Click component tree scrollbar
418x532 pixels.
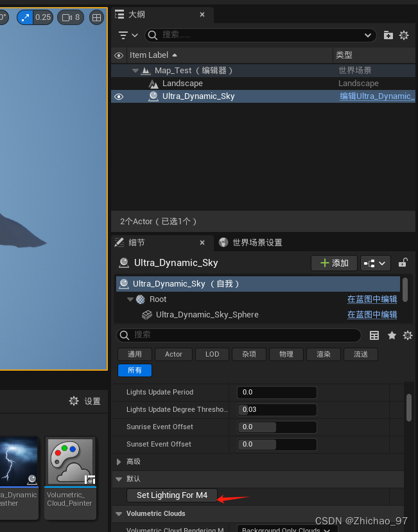[x=405, y=289]
